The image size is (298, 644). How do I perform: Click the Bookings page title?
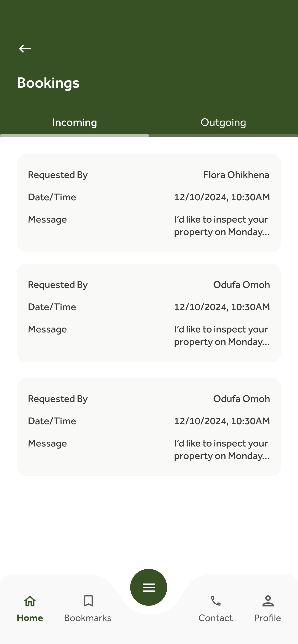coord(48,83)
